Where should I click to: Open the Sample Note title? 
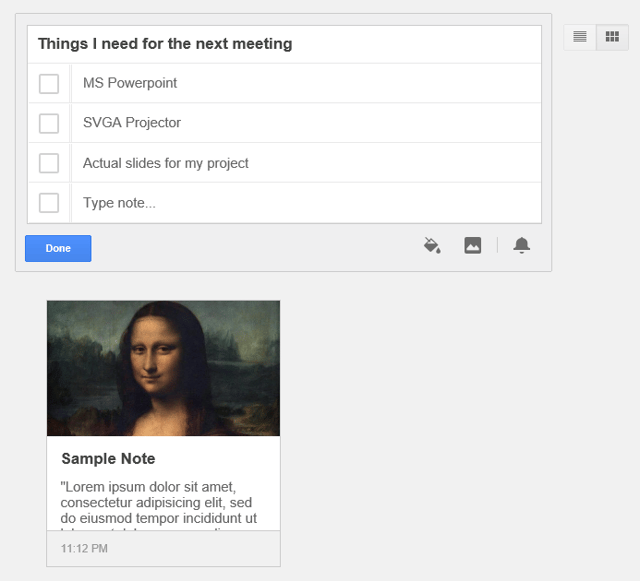coord(108,459)
